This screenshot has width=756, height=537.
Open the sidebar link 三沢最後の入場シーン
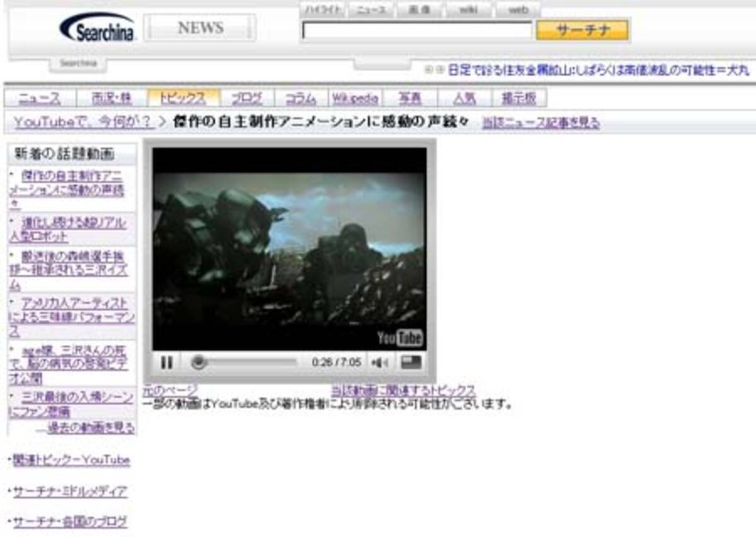pos(71,404)
